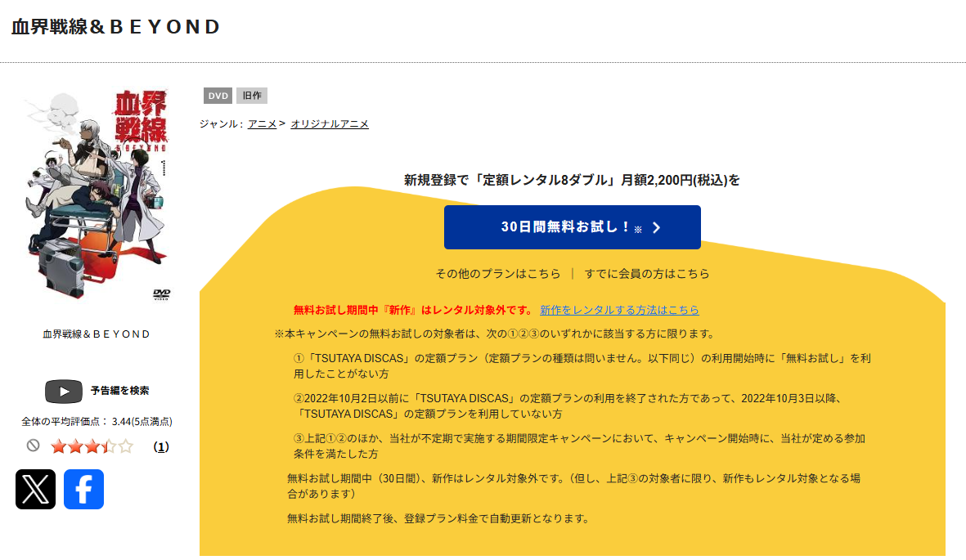This screenshot has height=560, width=966.
Task: Click the ※本キャンペーン eligibility note
Action: tap(496, 334)
